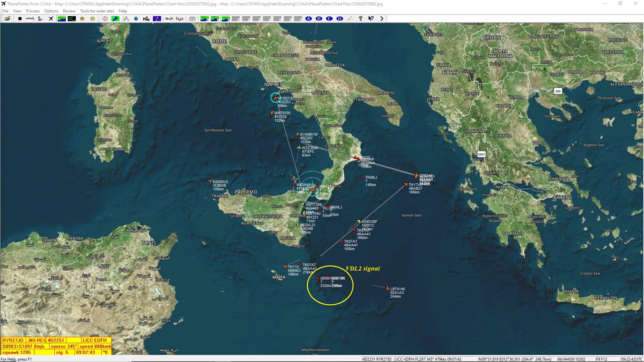Screen dimensions: 644x362
Task: Expand the toolbar with the right arrow chevron
Action: [x=382, y=19]
